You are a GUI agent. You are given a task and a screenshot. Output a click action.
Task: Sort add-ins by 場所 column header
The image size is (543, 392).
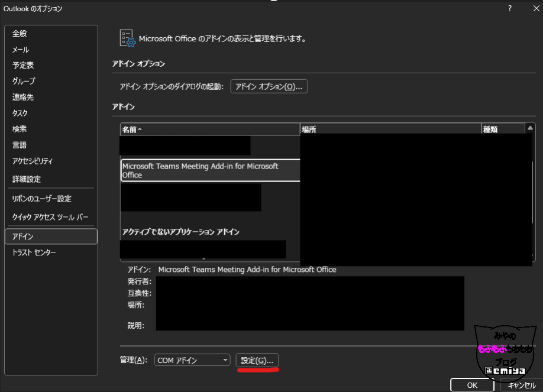coord(390,129)
